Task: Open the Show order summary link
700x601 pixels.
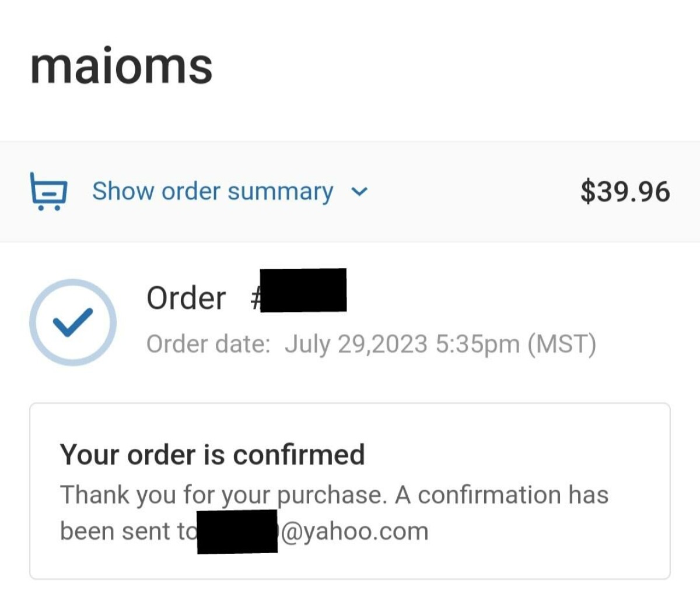Action: 213,191
